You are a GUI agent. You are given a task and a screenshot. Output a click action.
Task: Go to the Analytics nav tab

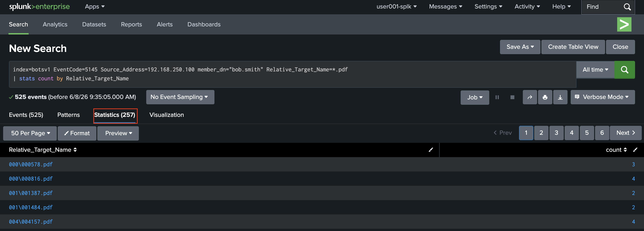pos(55,24)
